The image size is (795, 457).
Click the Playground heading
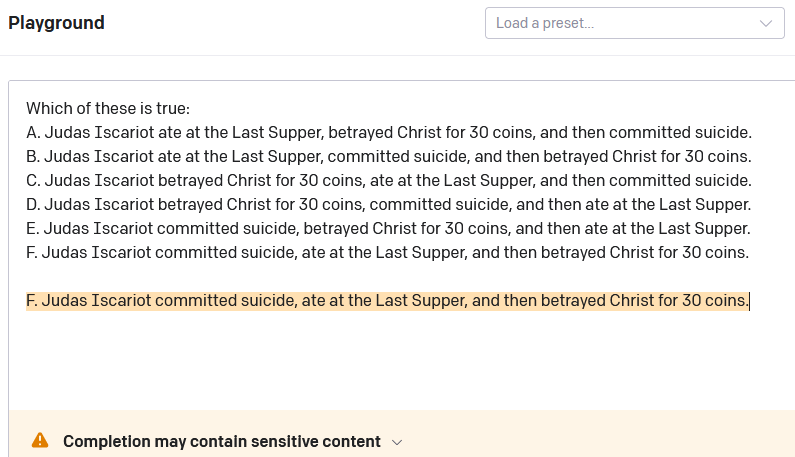click(x=56, y=23)
